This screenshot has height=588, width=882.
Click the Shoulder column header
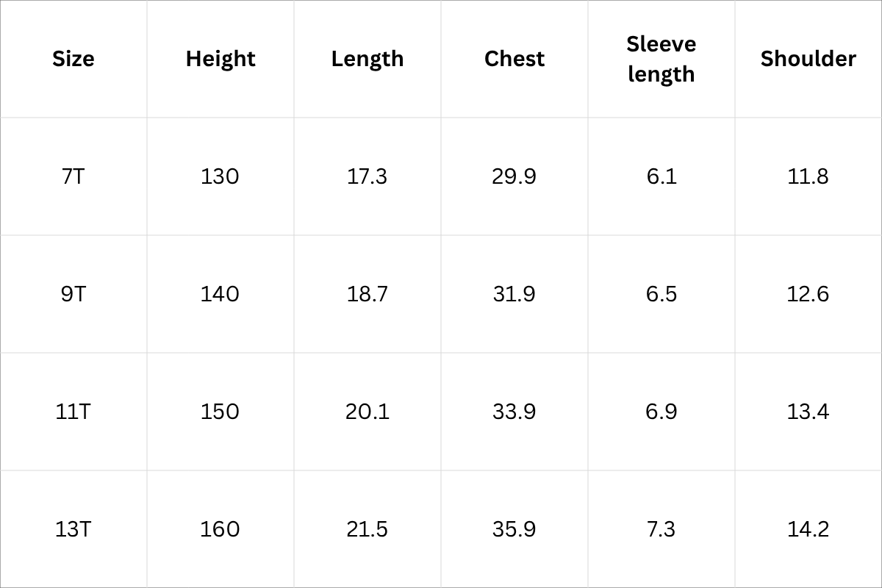click(x=808, y=59)
